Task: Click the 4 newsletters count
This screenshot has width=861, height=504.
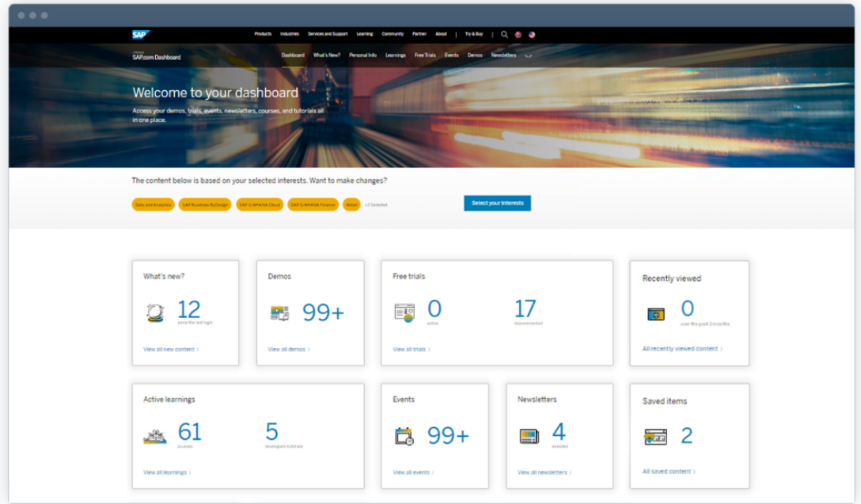Action: [559, 431]
